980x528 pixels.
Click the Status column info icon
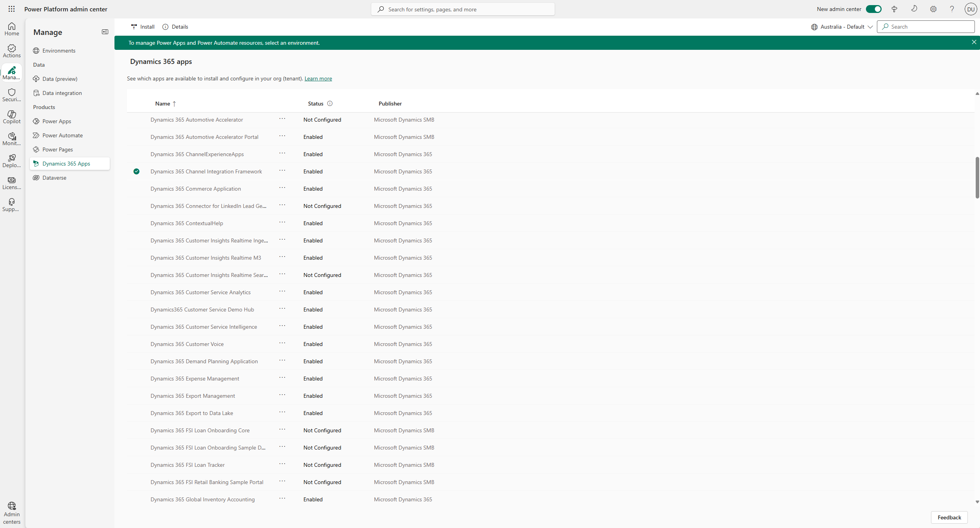(x=330, y=104)
